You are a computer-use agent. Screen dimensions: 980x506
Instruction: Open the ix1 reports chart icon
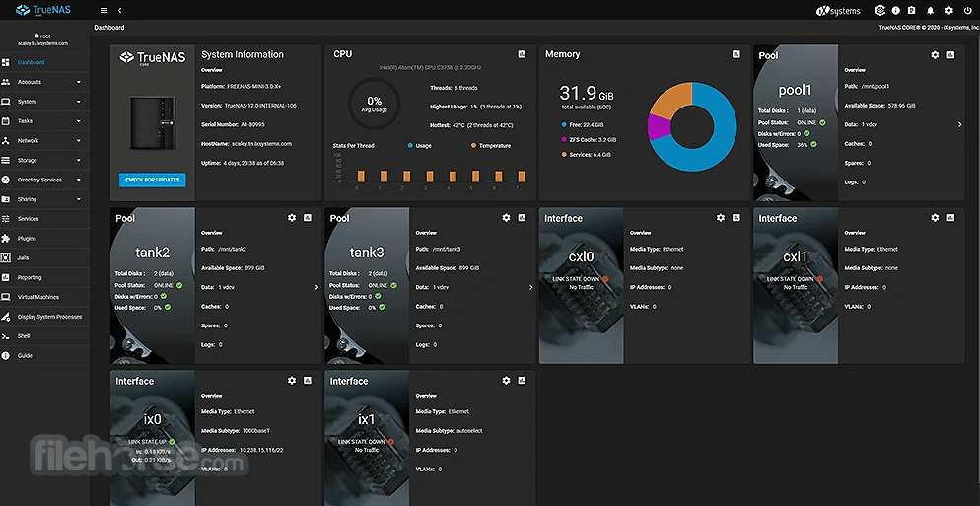tap(522, 381)
